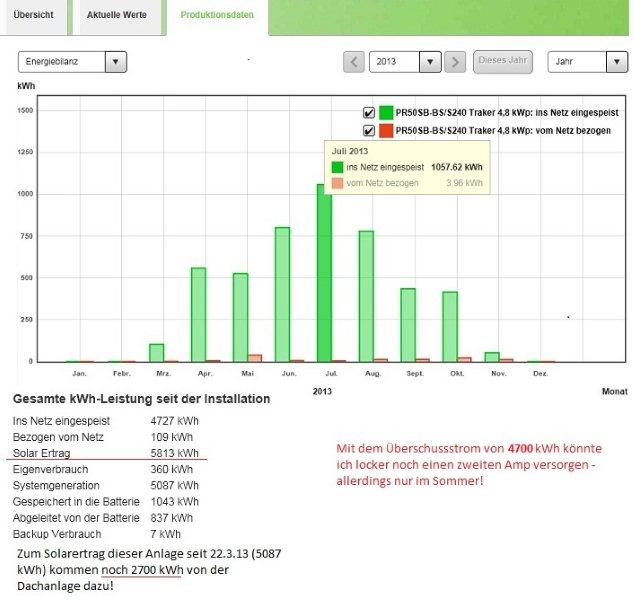
Task: Open the Aktuelle Werte tab
Action: pyautogui.click(x=116, y=16)
